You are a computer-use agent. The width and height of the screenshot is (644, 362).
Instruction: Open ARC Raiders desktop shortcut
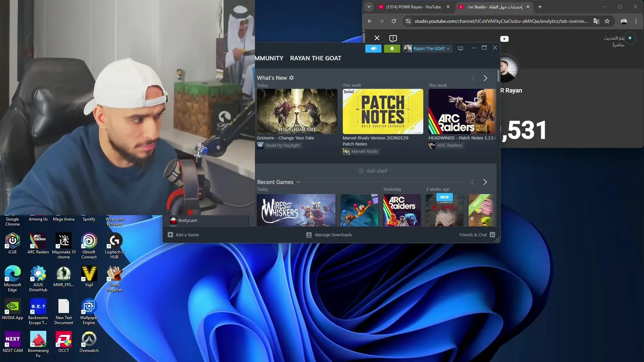point(38,243)
